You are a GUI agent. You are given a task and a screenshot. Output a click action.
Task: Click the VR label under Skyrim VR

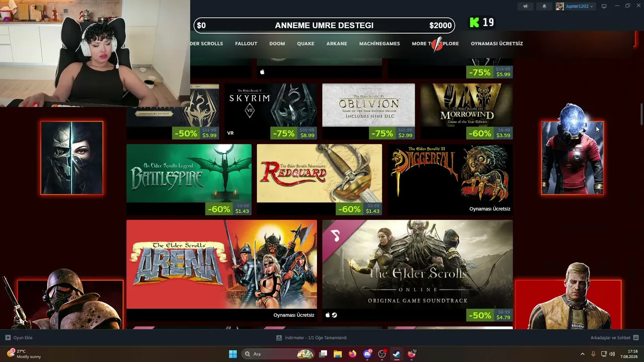click(x=230, y=133)
